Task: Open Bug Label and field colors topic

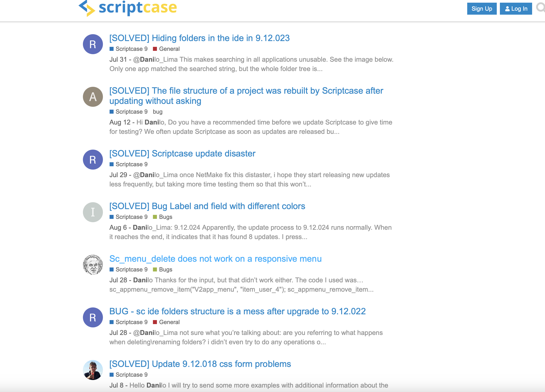Action: (x=207, y=206)
